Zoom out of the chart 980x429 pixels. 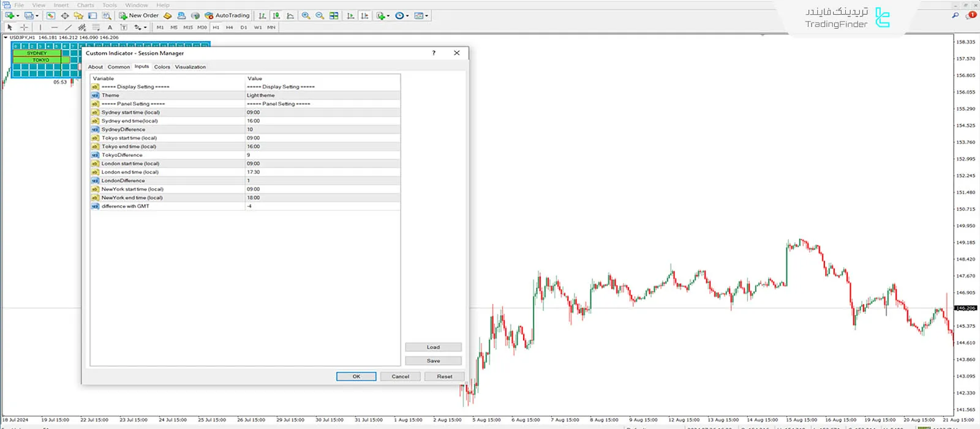[320, 15]
